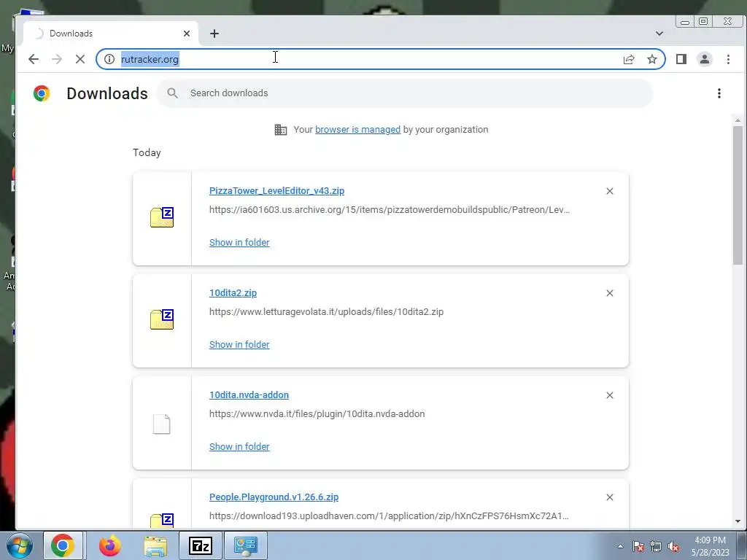Open the Windows Start menu
The image size is (747, 560).
pyautogui.click(x=19, y=545)
